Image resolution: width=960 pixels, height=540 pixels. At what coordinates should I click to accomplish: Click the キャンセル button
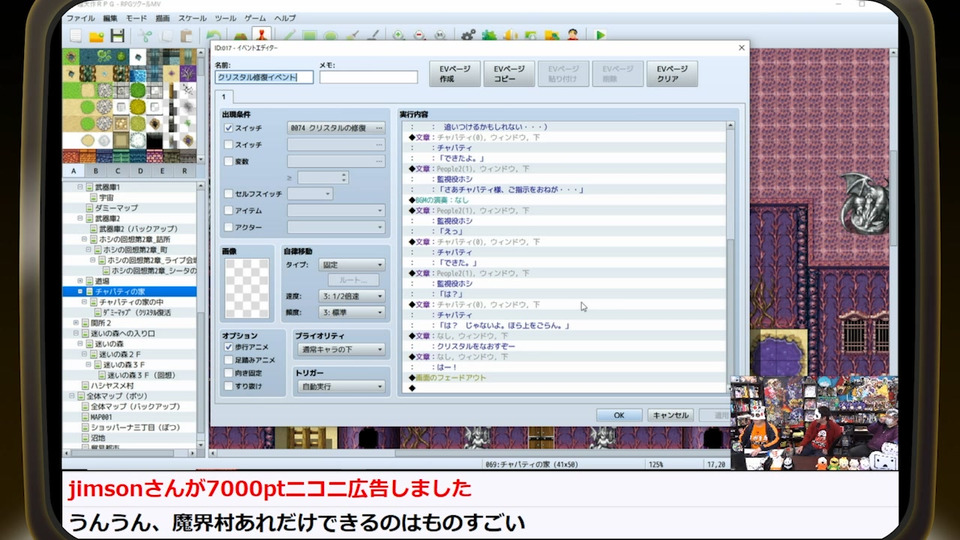(670, 415)
